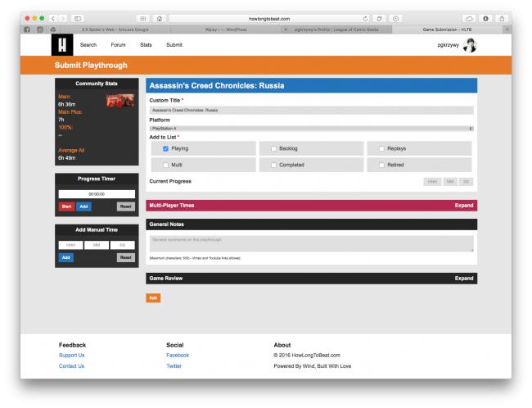Uncheck the Playing checkbox

point(165,149)
